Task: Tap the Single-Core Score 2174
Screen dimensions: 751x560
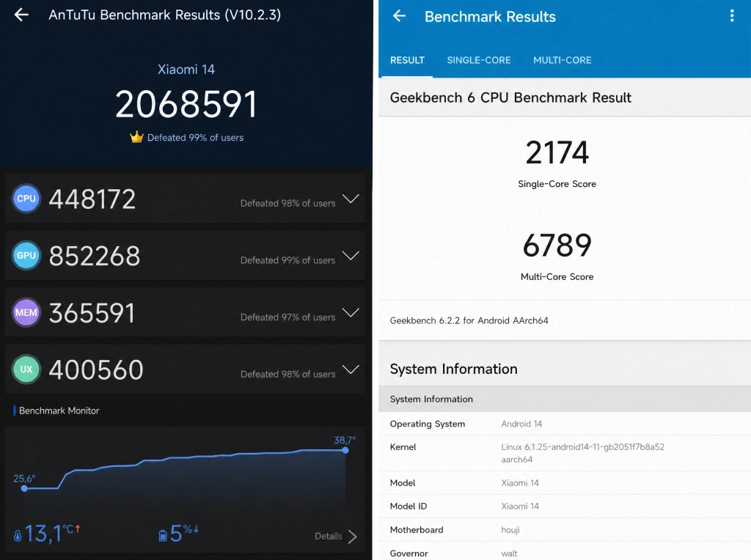Action: click(557, 152)
